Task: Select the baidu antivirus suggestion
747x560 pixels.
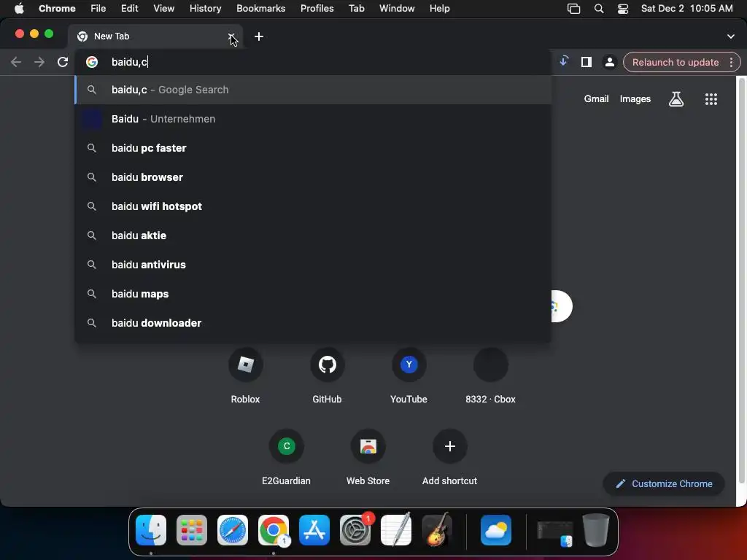Action: coord(313,265)
